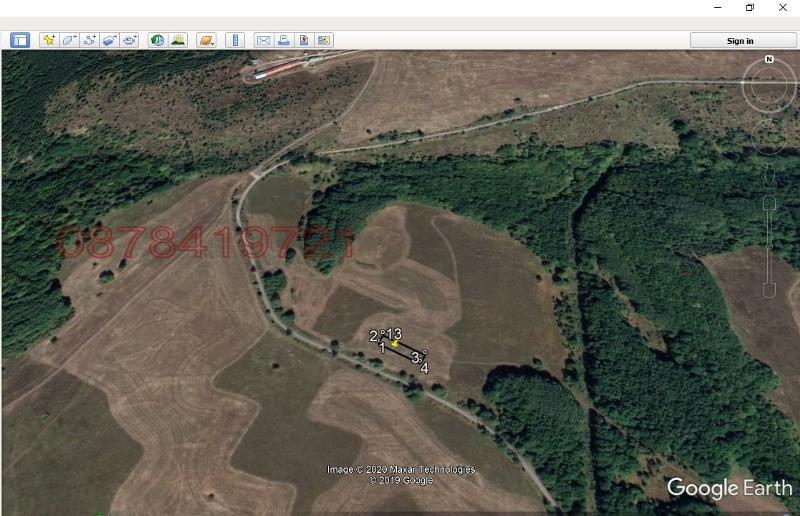Open the ruler measurement tool
800x516 pixels.
(x=235, y=40)
